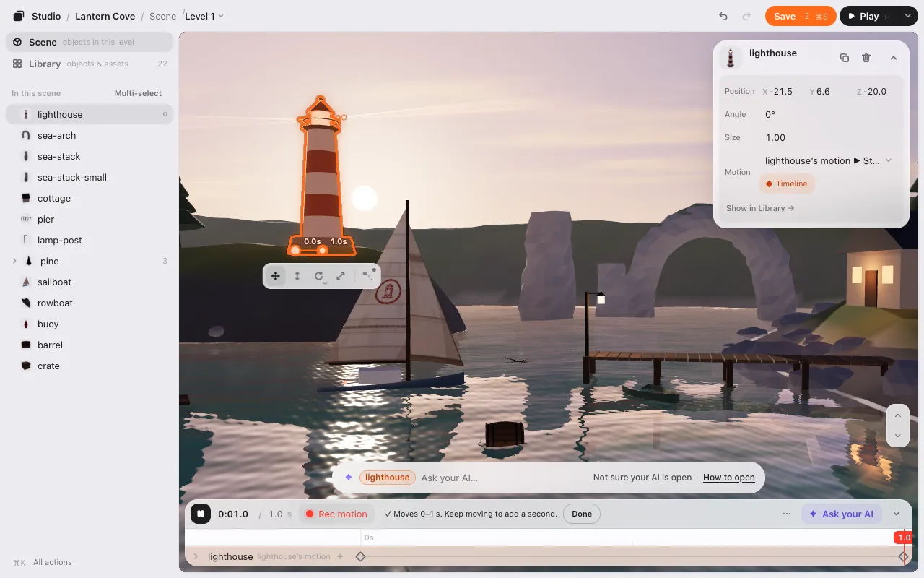Image resolution: width=924 pixels, height=578 pixels.
Task: Switch to the Library tab
Action: click(x=90, y=64)
